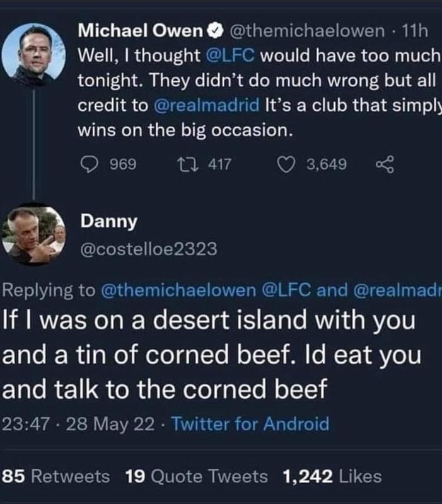The image size is (442, 504).
Task: Open Michael Owen's profile picture
Action: pyautogui.click(x=33, y=55)
